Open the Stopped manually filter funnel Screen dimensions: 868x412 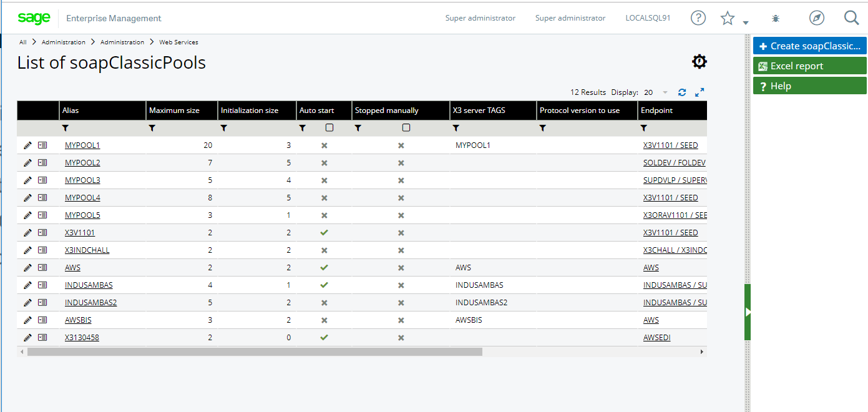[358, 128]
